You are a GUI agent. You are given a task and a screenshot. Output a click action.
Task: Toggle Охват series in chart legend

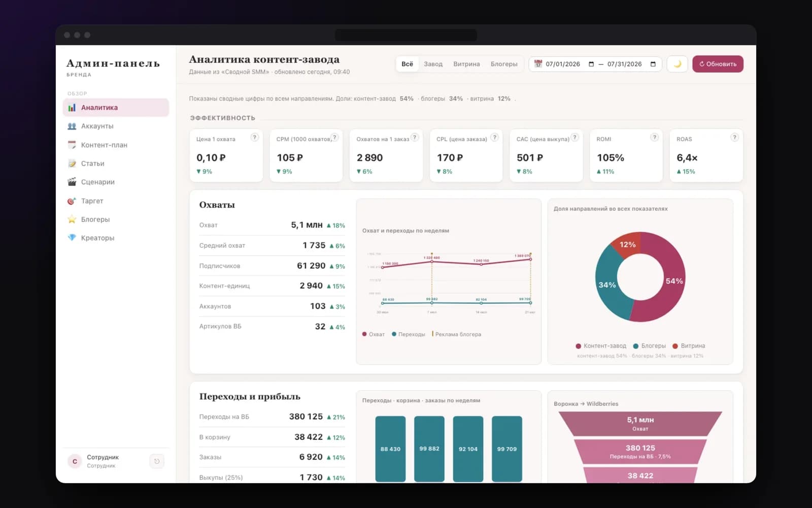pyautogui.click(x=374, y=334)
